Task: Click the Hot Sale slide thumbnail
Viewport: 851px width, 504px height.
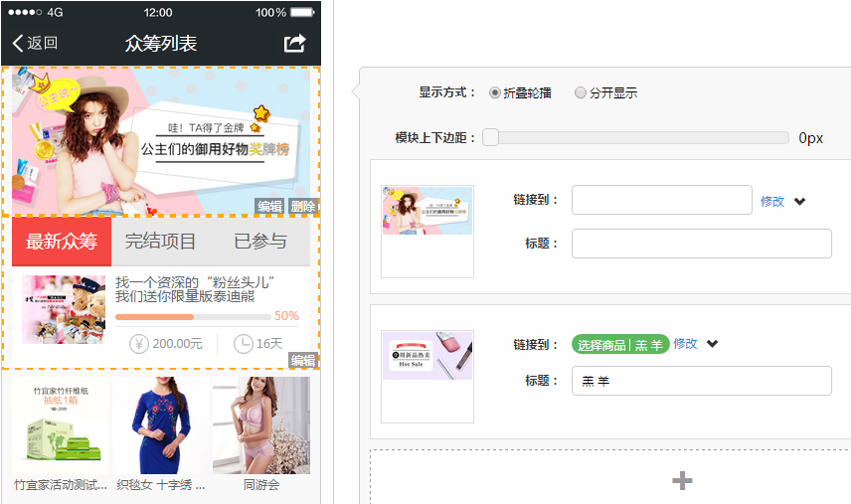Action: [427, 356]
